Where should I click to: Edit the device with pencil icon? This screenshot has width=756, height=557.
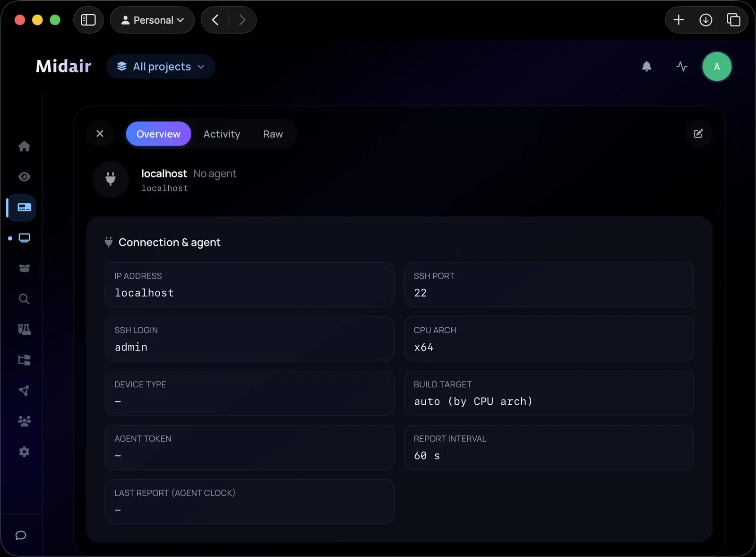click(x=698, y=134)
